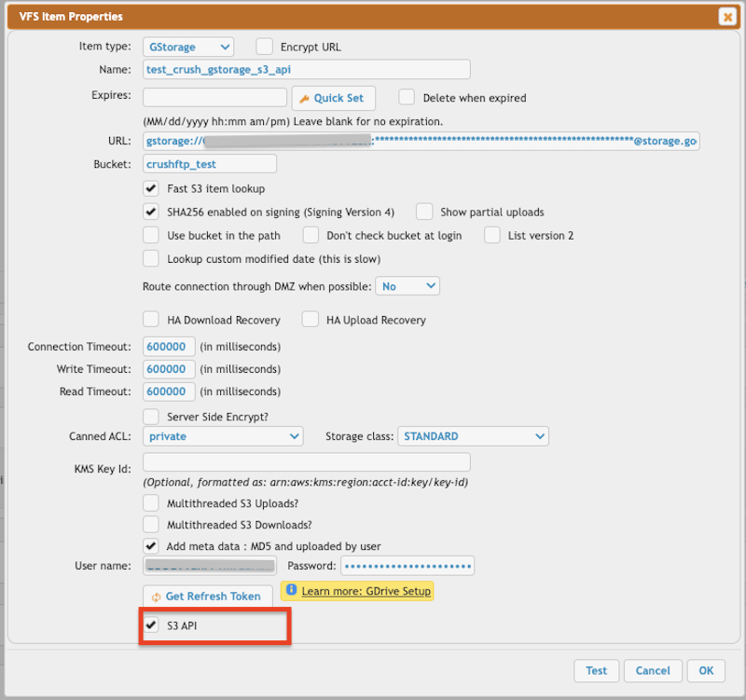The width and height of the screenshot is (746, 700).
Task: Open Learn more: GDrive Setup link
Action: [x=366, y=591]
